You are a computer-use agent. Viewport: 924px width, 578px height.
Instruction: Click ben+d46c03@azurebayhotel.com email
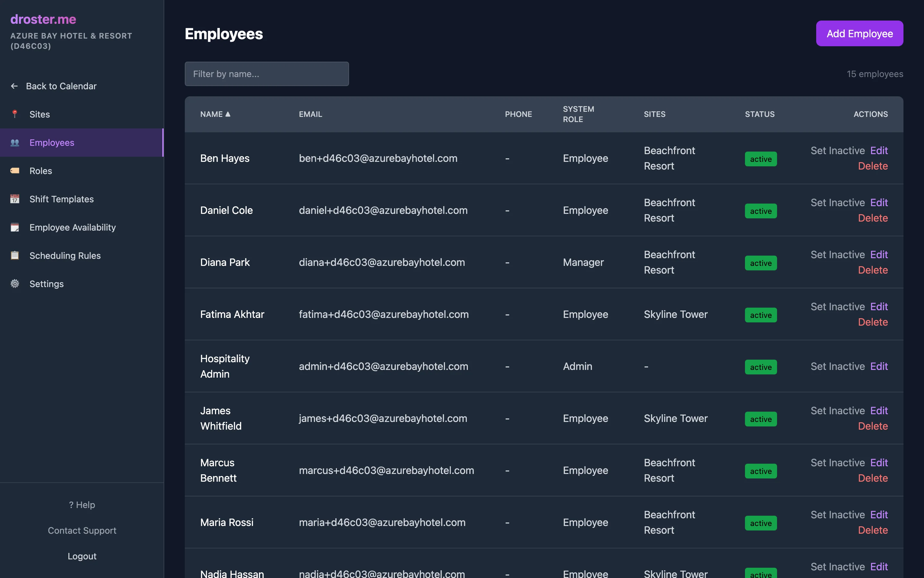point(378,158)
